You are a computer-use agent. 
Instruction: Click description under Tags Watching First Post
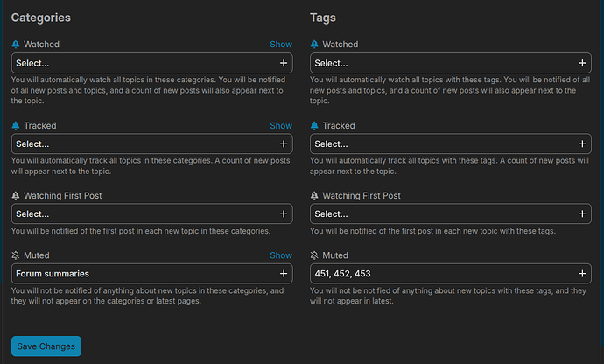pyautogui.click(x=432, y=231)
